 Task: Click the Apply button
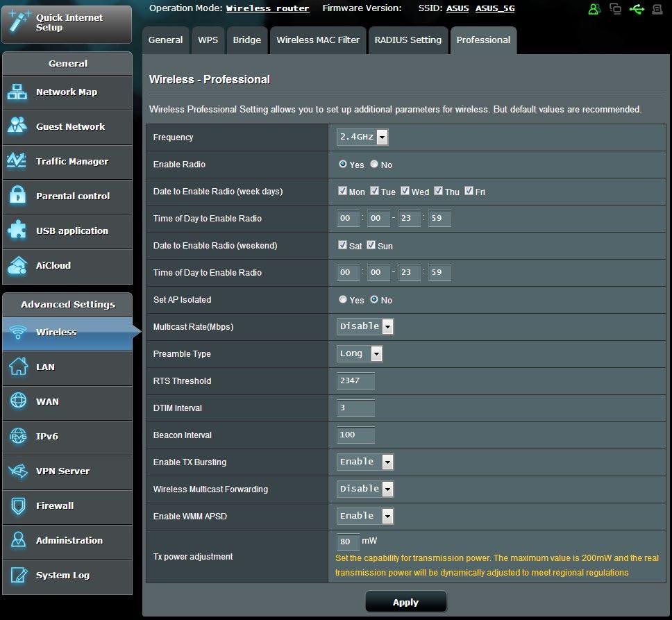[x=405, y=602]
